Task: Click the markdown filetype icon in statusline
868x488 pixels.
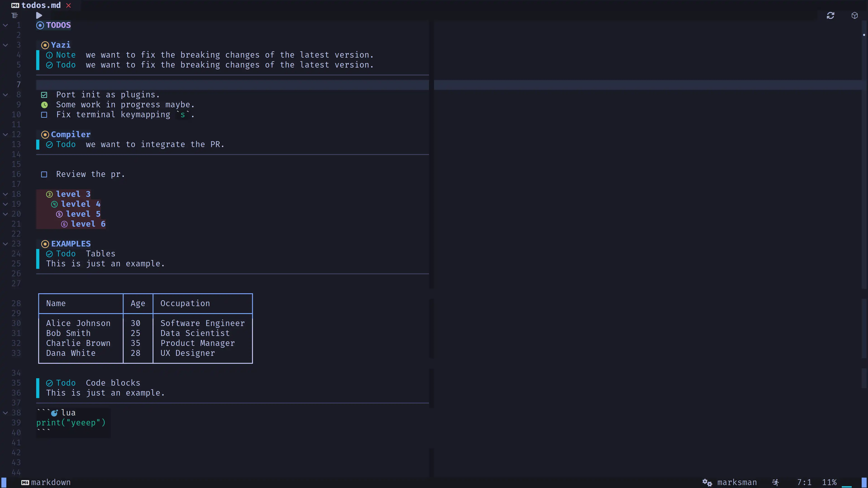Action: (x=25, y=483)
